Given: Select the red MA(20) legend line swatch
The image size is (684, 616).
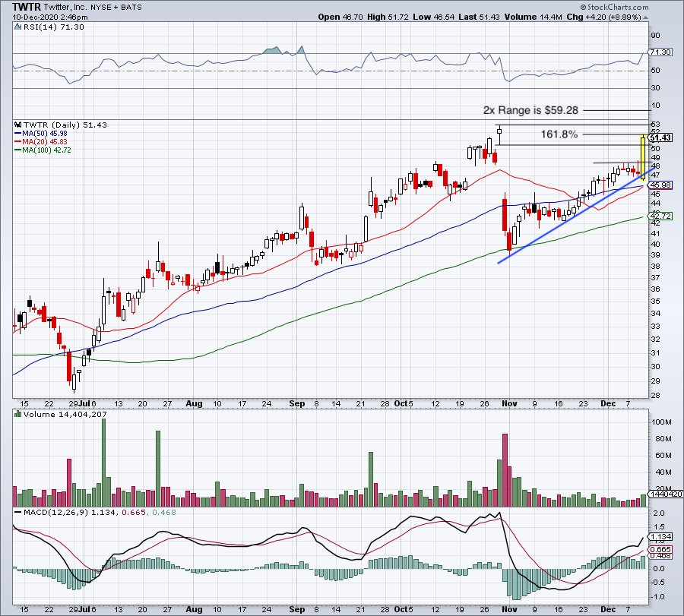Looking at the screenshot, I should tap(18, 142).
